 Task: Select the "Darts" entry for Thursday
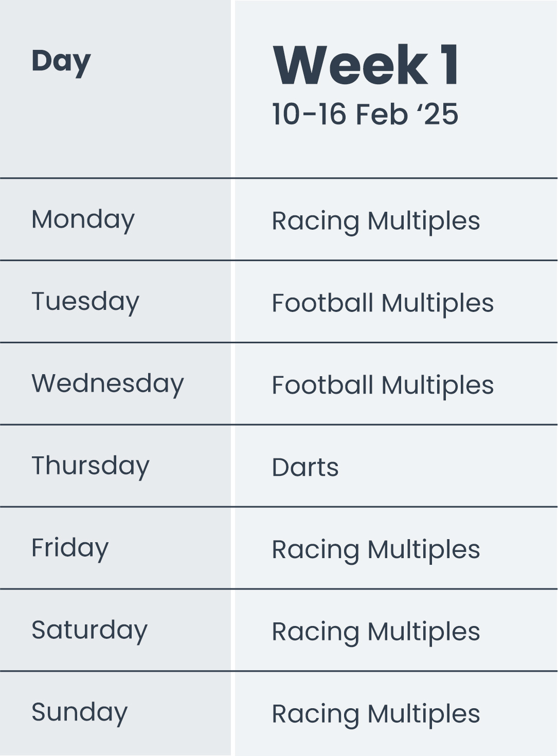pos(305,468)
